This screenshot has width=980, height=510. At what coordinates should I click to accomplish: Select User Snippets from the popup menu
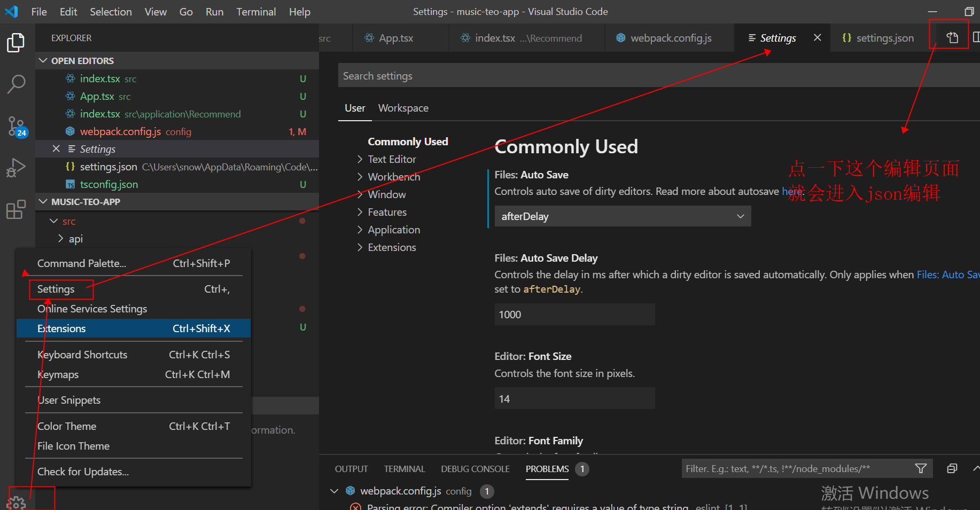pos(134,400)
